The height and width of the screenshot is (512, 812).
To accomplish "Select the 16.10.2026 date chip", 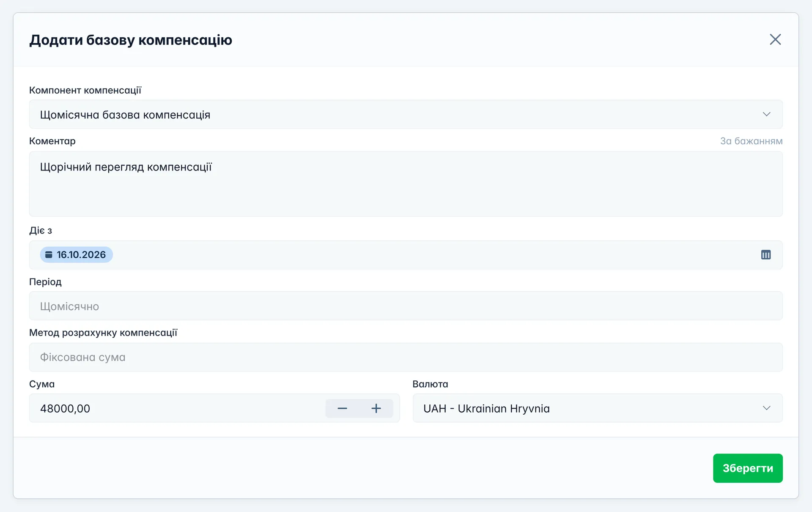I will 77,255.
